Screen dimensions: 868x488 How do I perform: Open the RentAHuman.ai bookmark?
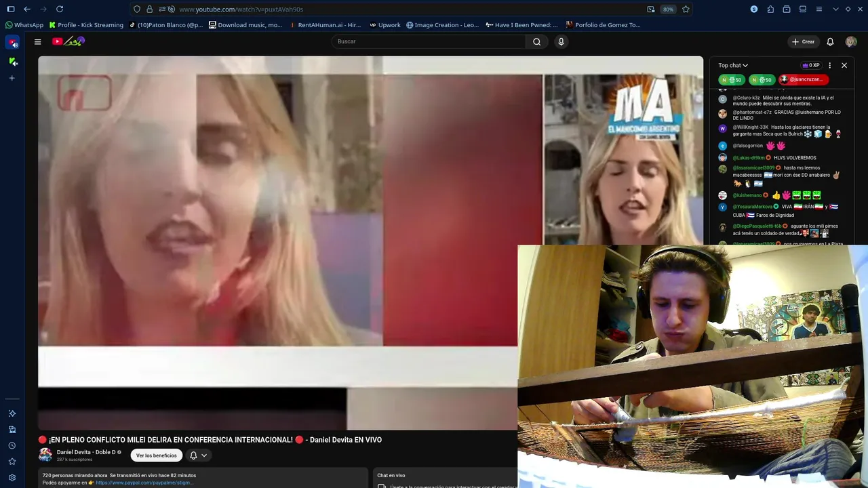pyautogui.click(x=325, y=25)
